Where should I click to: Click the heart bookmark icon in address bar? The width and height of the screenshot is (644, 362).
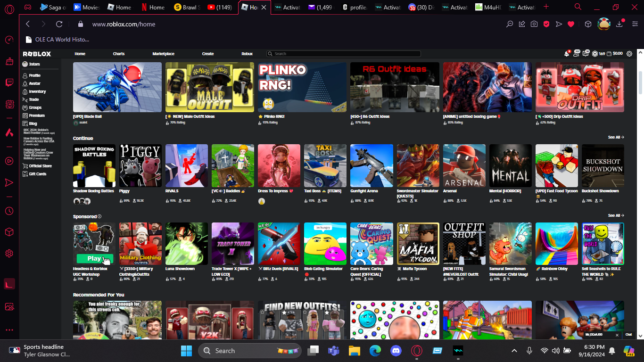[x=571, y=24]
